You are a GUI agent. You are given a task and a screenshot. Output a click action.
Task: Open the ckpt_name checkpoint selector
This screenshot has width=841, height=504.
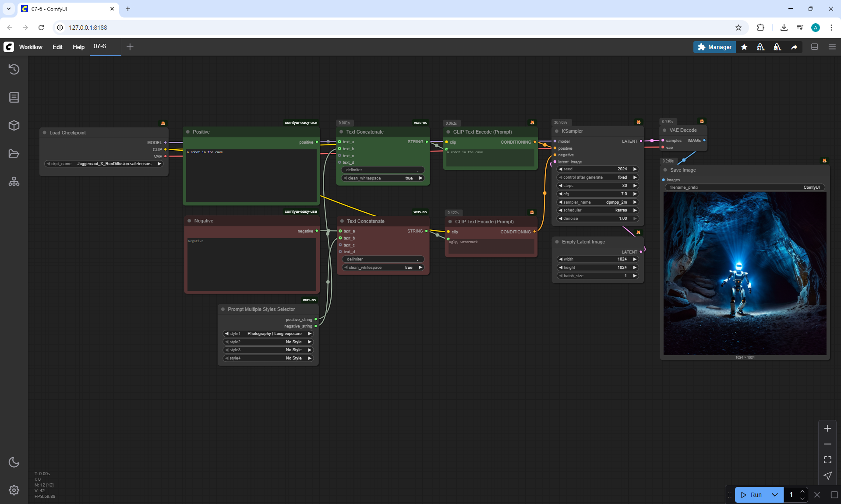[104, 164]
